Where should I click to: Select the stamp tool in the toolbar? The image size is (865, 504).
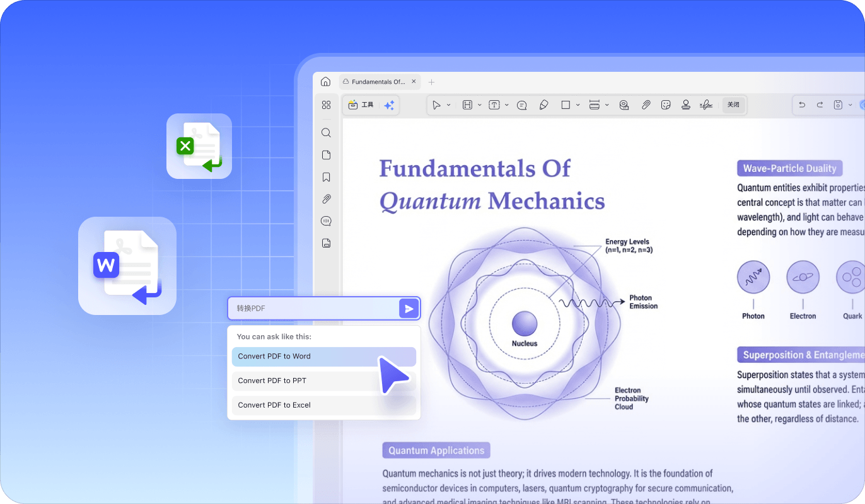pos(685,105)
